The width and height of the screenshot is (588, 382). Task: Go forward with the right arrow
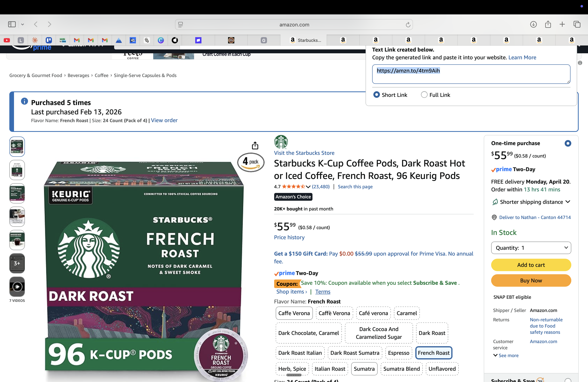[x=49, y=24]
